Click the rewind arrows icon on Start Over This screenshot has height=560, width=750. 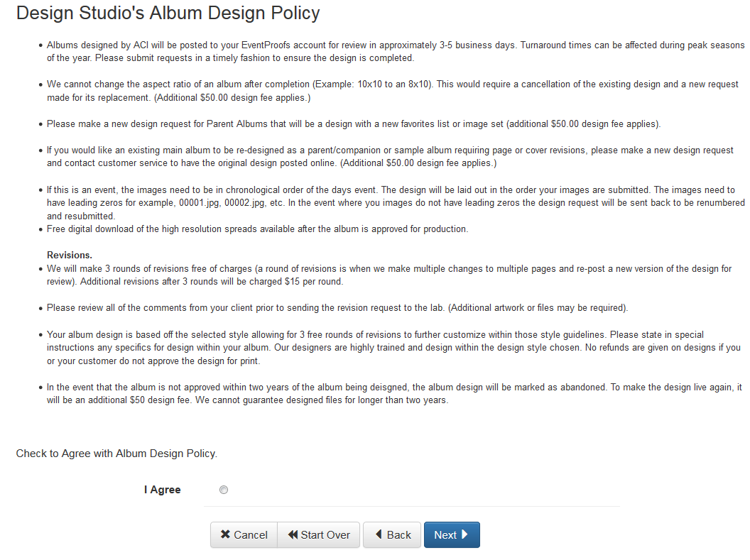pyautogui.click(x=293, y=534)
